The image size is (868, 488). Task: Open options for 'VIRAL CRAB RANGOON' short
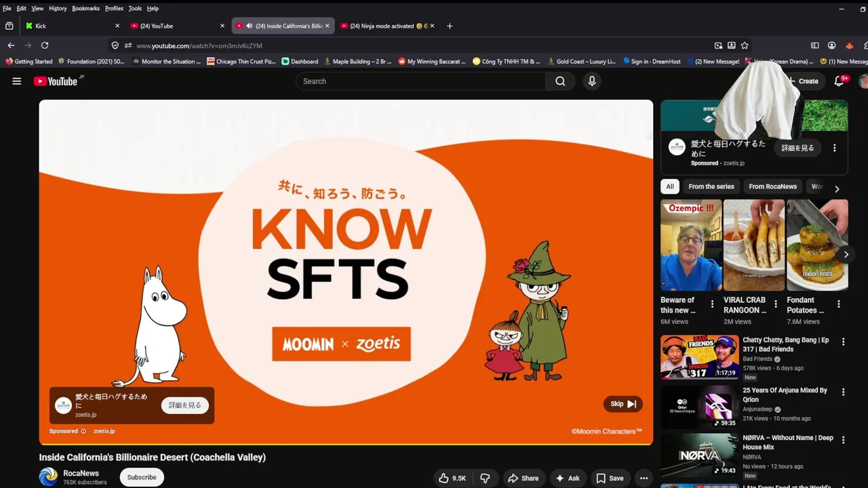[776, 304]
